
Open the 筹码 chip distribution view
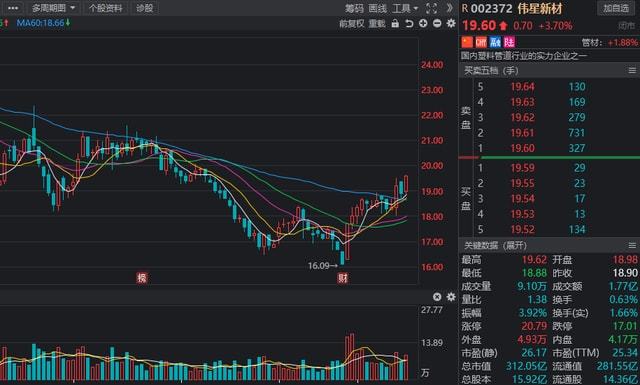[354, 9]
